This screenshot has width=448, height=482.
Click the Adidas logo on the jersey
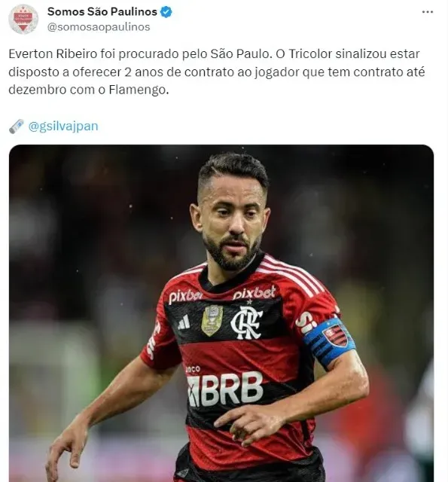pos(184,324)
